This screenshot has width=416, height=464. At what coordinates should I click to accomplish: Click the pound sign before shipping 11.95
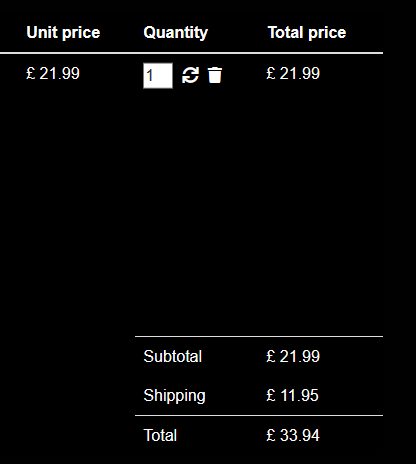click(271, 395)
